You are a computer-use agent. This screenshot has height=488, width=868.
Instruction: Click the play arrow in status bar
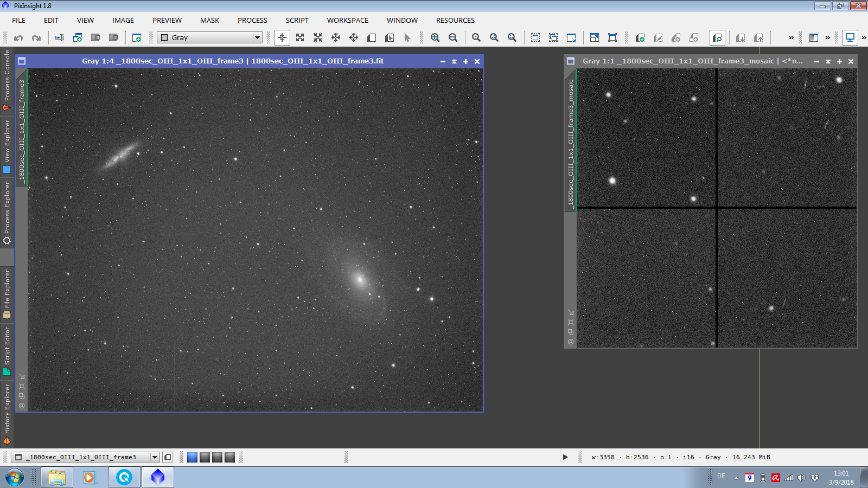pyautogui.click(x=565, y=457)
